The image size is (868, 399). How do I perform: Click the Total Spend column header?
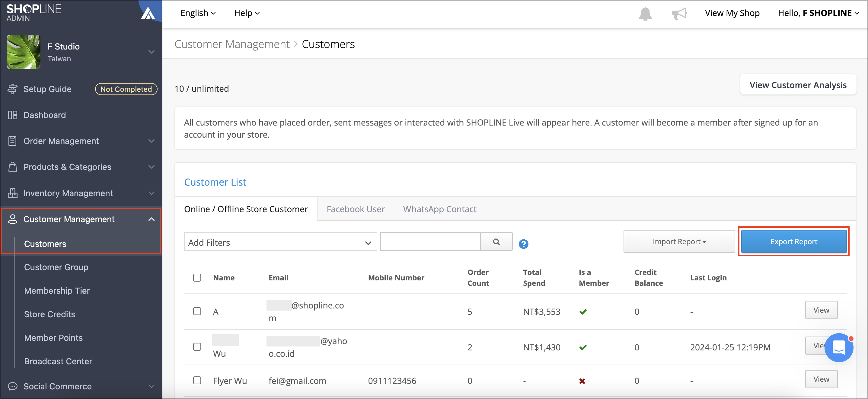click(x=534, y=278)
